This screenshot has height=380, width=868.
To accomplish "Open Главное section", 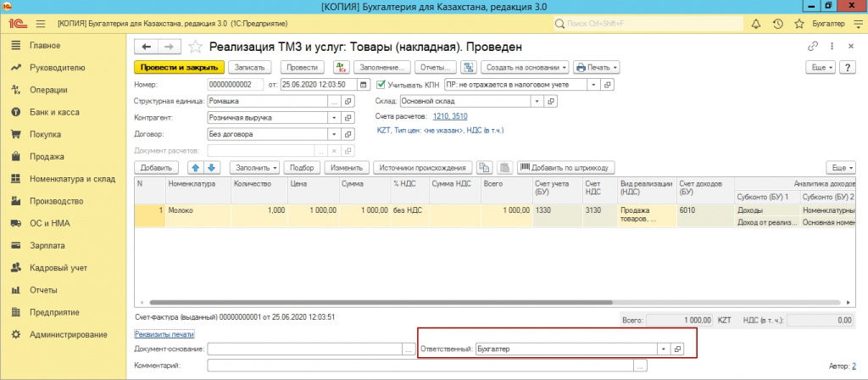I will point(45,46).
